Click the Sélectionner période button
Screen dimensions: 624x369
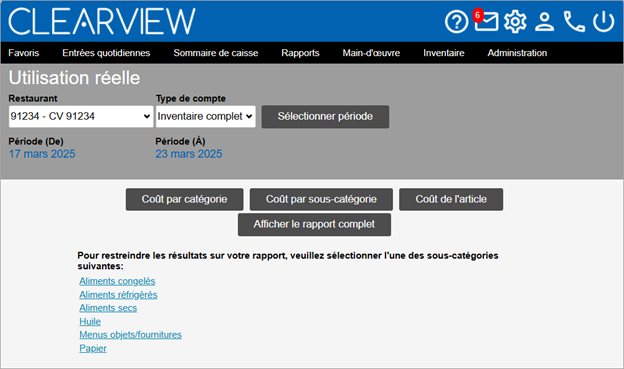pos(325,117)
